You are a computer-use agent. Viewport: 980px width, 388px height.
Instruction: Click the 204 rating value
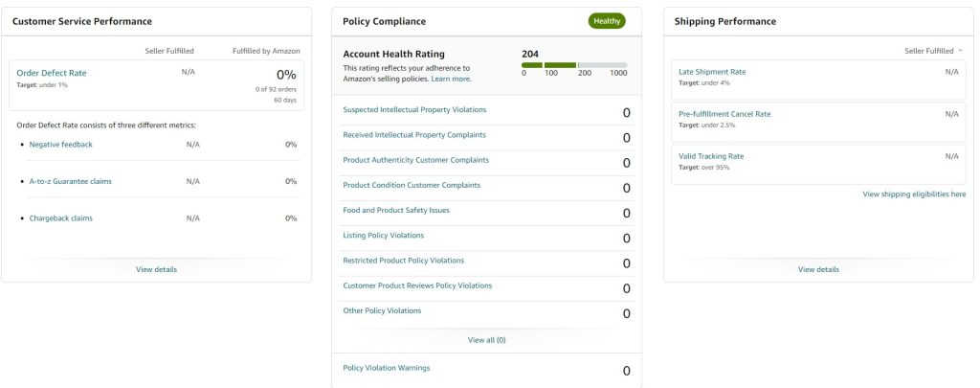point(530,54)
